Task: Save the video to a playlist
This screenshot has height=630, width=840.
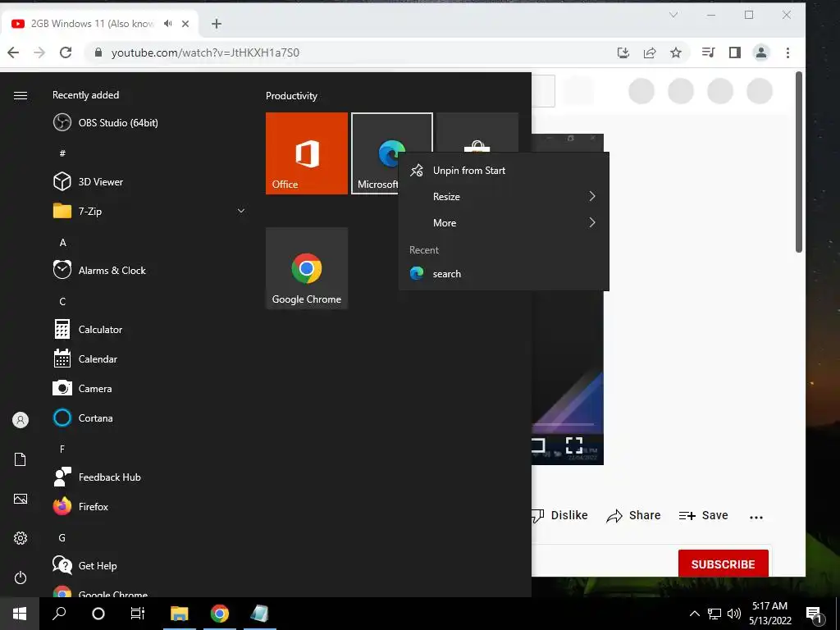Action: [x=703, y=515]
